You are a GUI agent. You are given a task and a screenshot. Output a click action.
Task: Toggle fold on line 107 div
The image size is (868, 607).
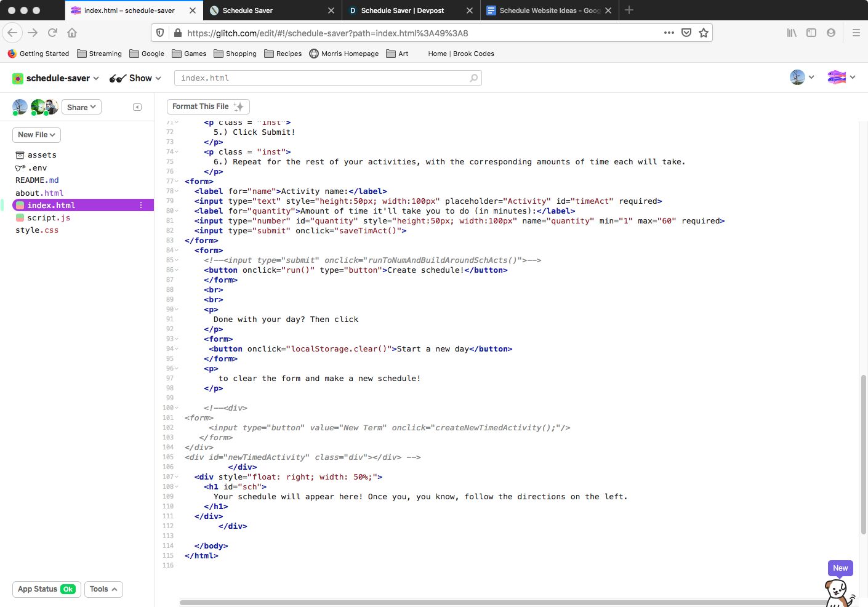(x=177, y=477)
